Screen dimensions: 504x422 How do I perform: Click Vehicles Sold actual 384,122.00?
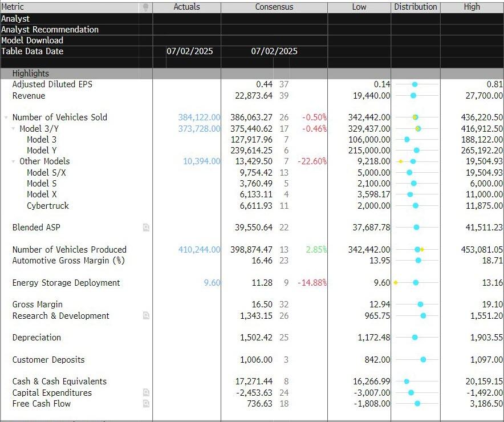[x=200, y=117]
